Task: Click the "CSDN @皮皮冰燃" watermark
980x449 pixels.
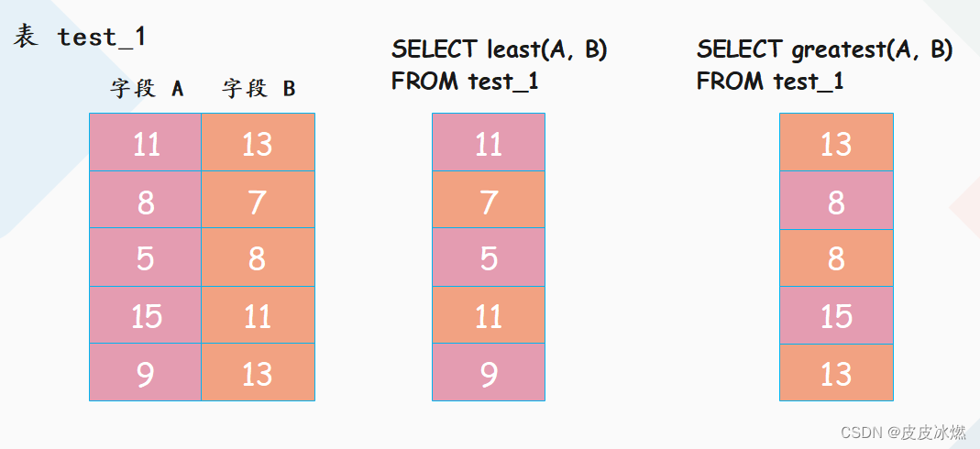Action: (903, 433)
